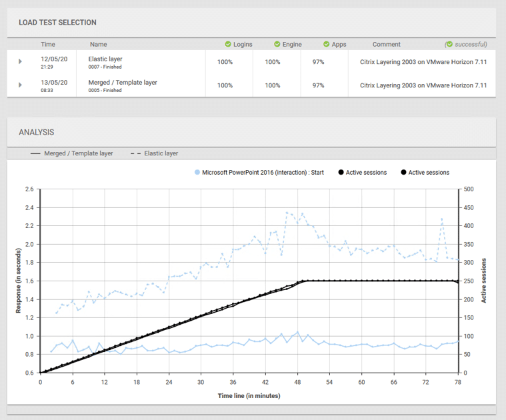Click Merged layer Apps 97% value

318,85
